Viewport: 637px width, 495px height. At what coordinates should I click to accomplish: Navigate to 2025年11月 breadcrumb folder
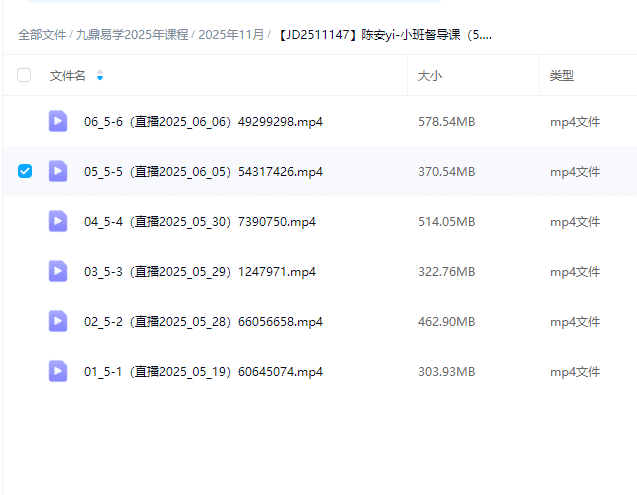[231, 35]
